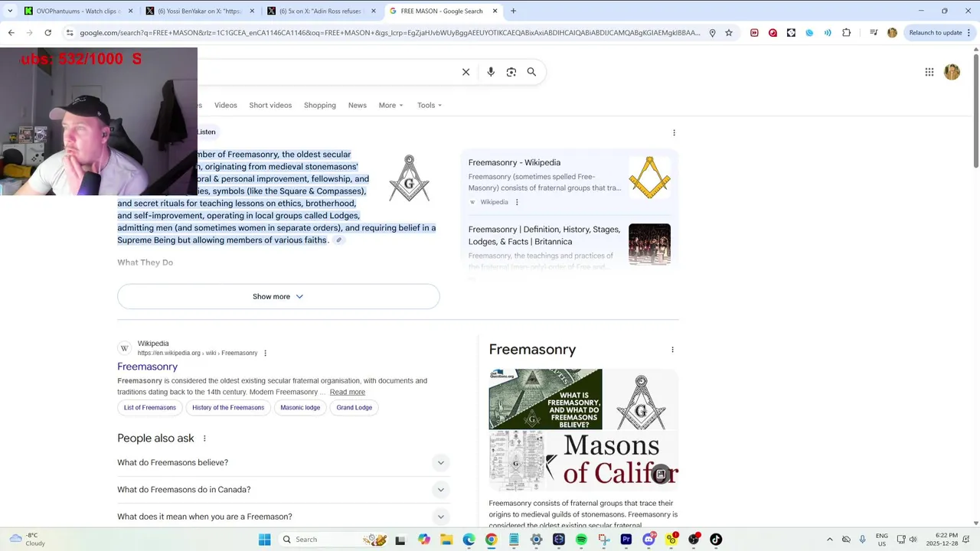The width and height of the screenshot is (980, 551).
Task: Open the Chrome extensions puzzle icon
Action: pos(846,33)
